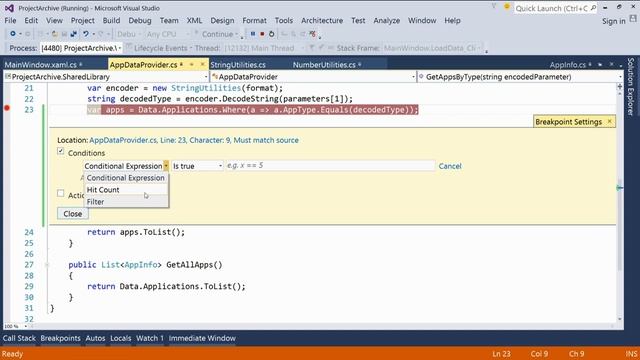The height and width of the screenshot is (360, 640).
Task: Select Filter from the dropdown list
Action: point(126,202)
